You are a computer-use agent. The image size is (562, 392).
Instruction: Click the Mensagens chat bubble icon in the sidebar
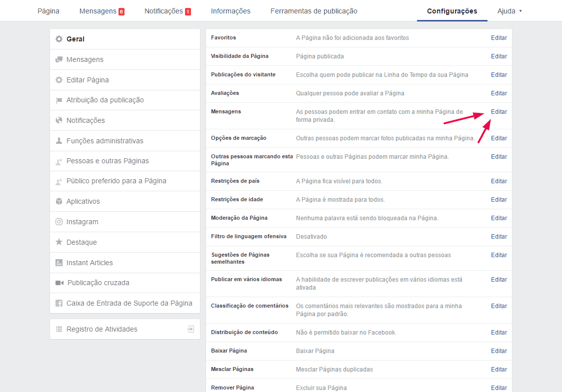click(x=59, y=59)
